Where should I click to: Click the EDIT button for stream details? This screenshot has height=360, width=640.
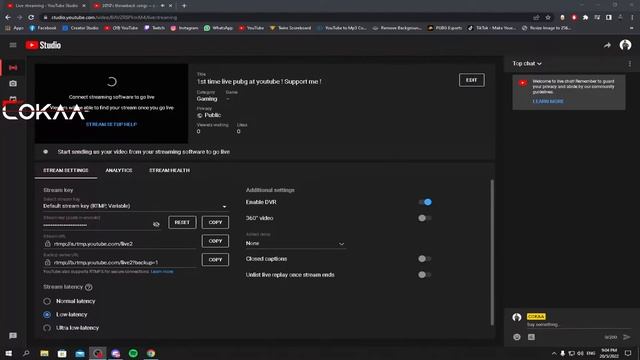point(471,80)
